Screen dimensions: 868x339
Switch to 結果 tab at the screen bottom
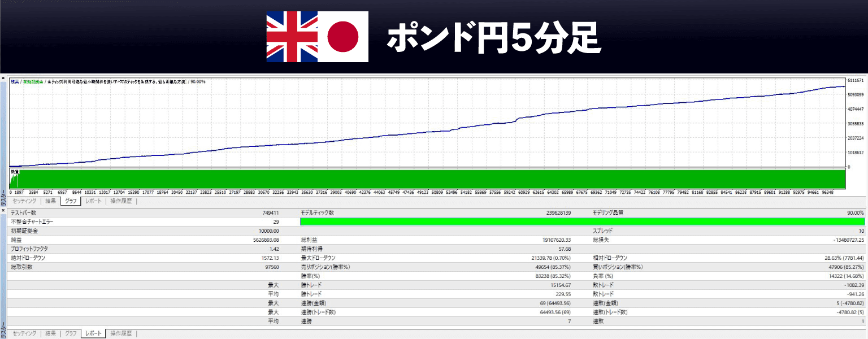[50, 333]
